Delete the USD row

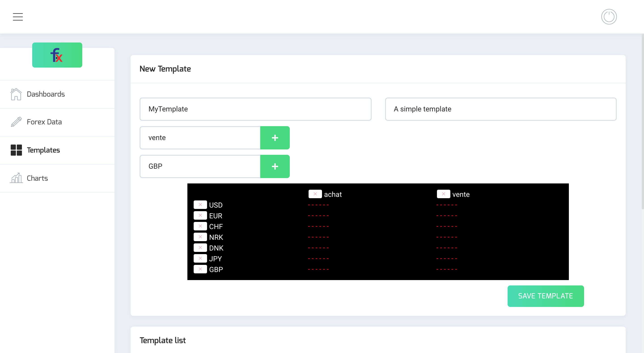[x=200, y=205]
